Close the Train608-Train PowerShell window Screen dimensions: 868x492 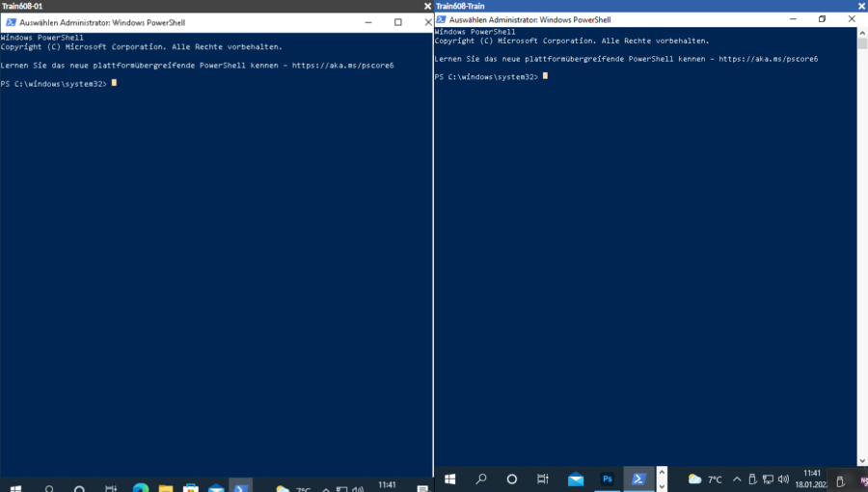[852, 19]
